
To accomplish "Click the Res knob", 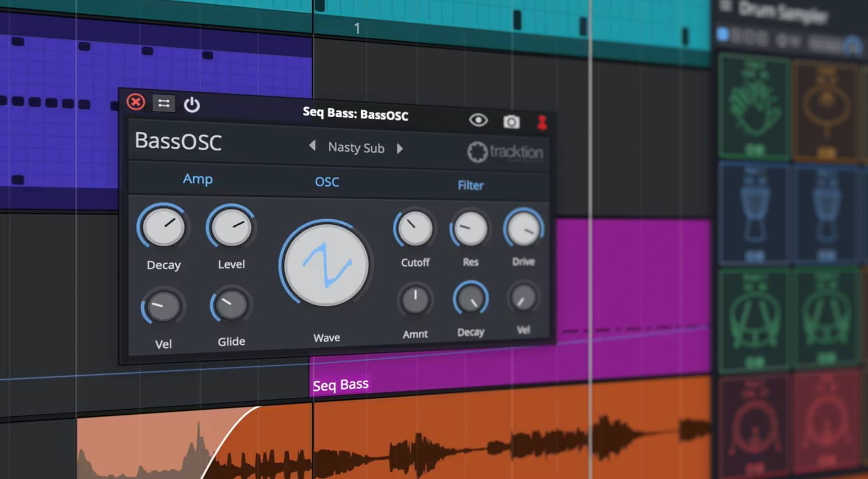I will pyautogui.click(x=470, y=229).
